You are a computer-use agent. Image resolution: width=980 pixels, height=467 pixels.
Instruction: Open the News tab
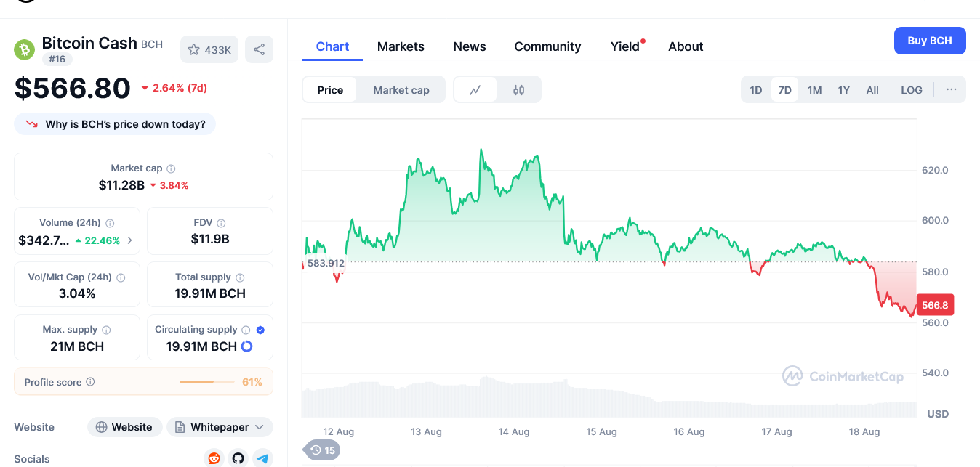(470, 46)
